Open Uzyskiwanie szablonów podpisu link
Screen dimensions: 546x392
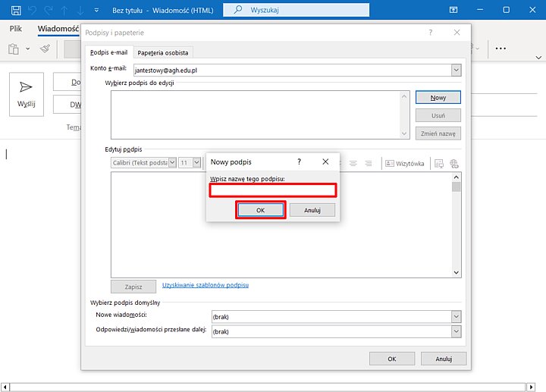tap(206, 285)
